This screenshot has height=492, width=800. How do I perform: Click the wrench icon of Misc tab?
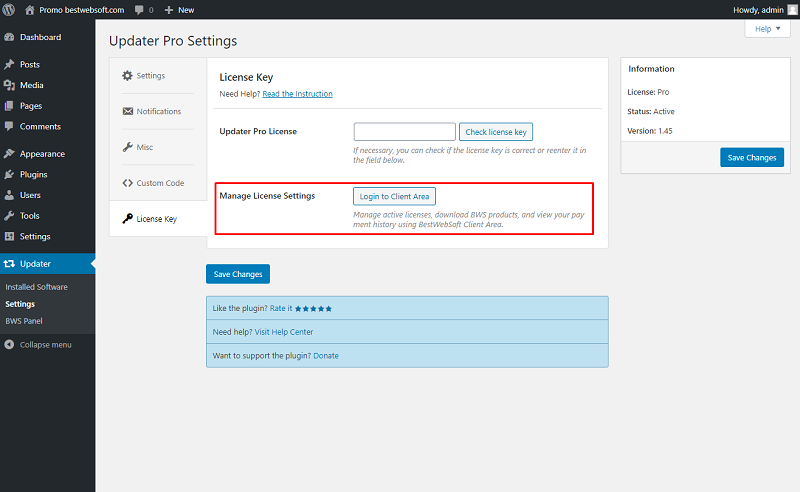128,147
